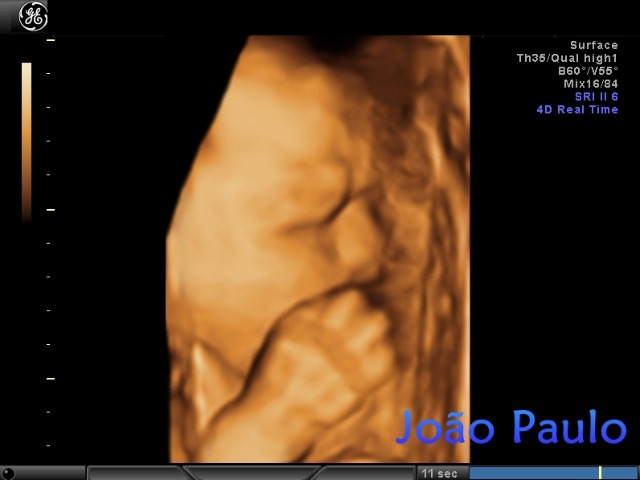Click the GE logo in the corner
The height and width of the screenshot is (480, 640).
pos(33,16)
